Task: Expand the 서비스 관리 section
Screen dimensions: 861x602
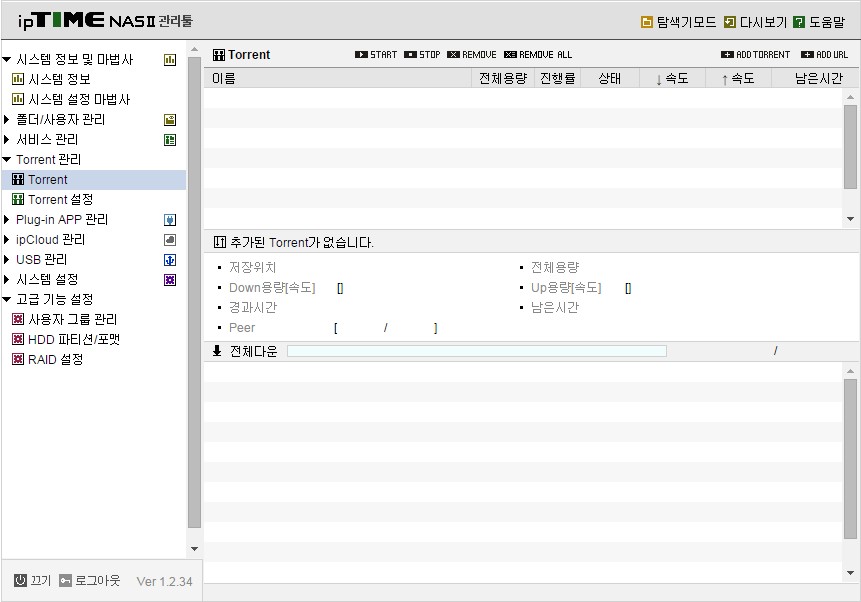Action: (x=7, y=139)
